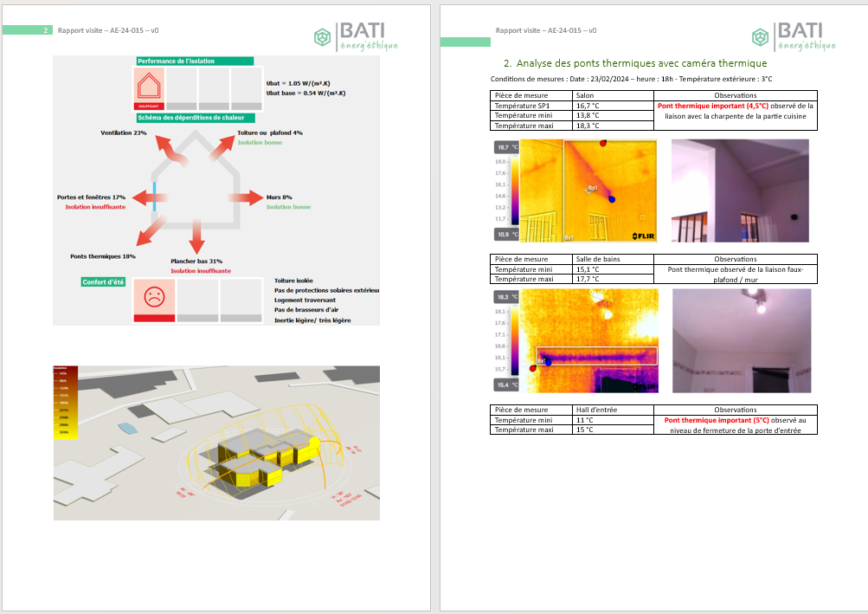The height and width of the screenshot is (614, 868).
Task: Click the red hot-spot marker in Salon thermal image
Action: [603, 143]
